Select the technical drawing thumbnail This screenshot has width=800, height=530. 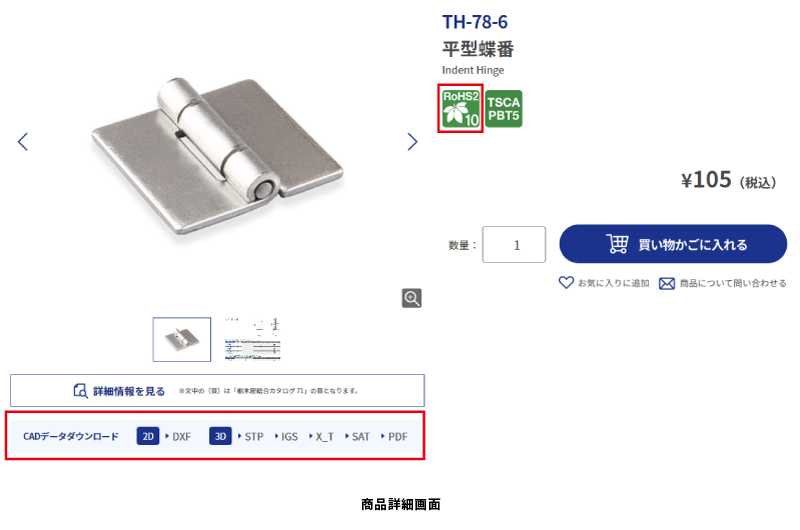(x=253, y=339)
